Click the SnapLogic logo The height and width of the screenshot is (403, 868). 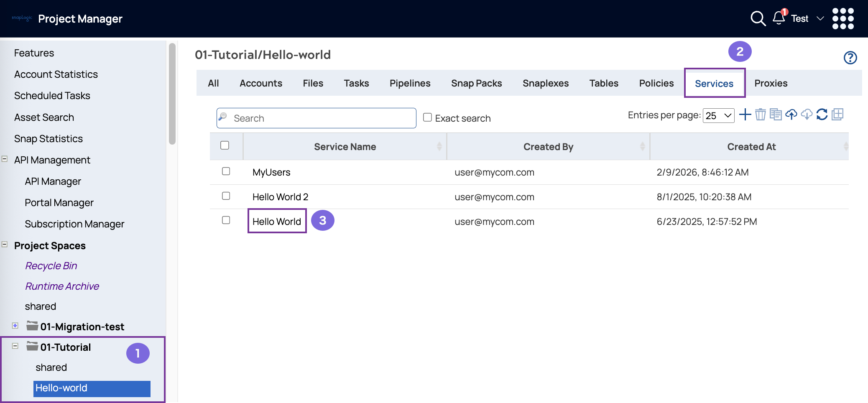click(22, 18)
